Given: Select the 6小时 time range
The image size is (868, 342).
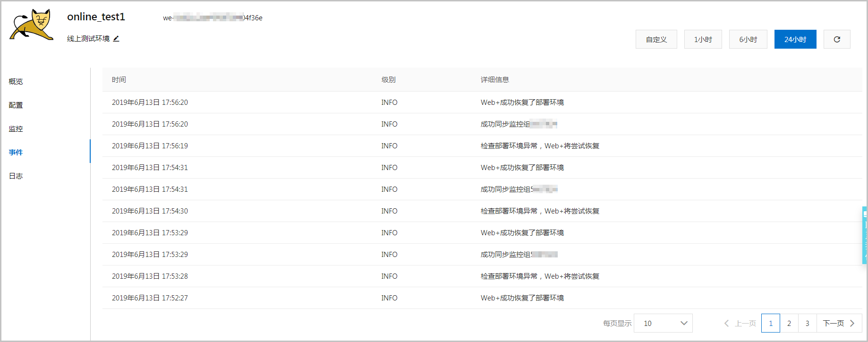Looking at the screenshot, I should (748, 39).
